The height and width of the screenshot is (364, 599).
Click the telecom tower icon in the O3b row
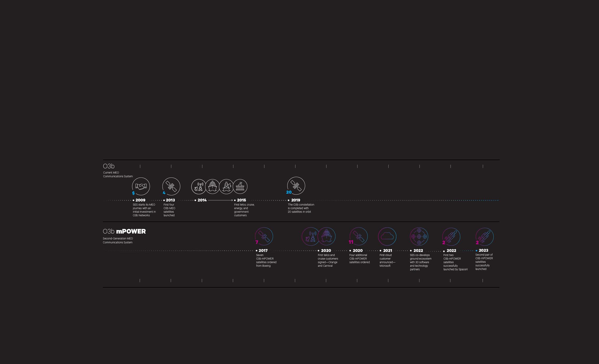(x=199, y=187)
